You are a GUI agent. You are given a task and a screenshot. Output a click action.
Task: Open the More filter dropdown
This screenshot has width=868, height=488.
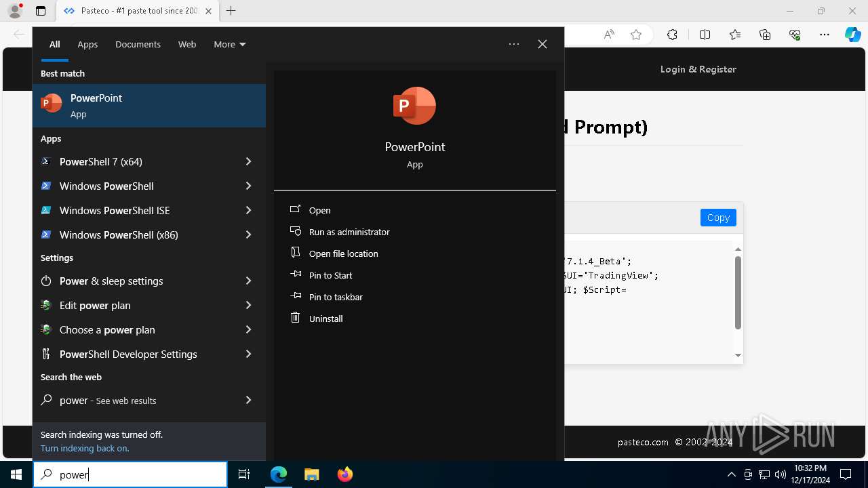[230, 44]
